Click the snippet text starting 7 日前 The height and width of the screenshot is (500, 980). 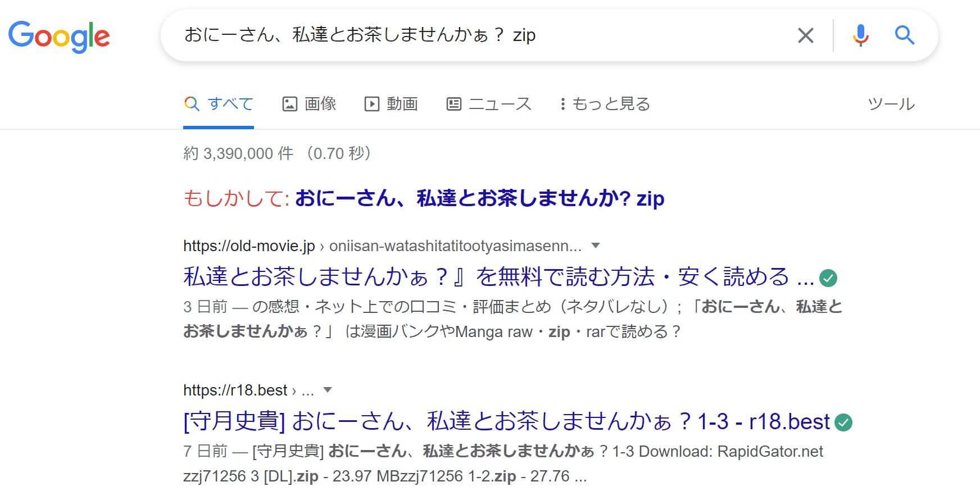[x=503, y=464]
